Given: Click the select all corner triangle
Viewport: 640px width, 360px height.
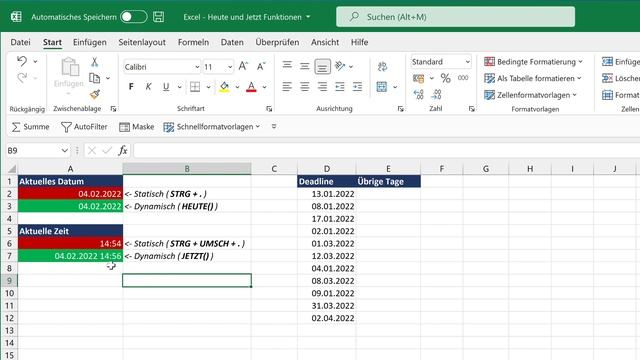Looking at the screenshot, I should 11,169.
